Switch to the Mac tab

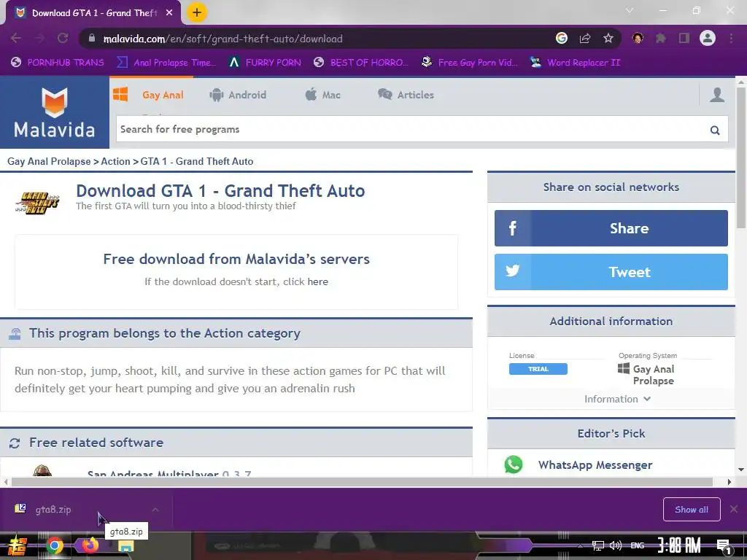pyautogui.click(x=323, y=95)
